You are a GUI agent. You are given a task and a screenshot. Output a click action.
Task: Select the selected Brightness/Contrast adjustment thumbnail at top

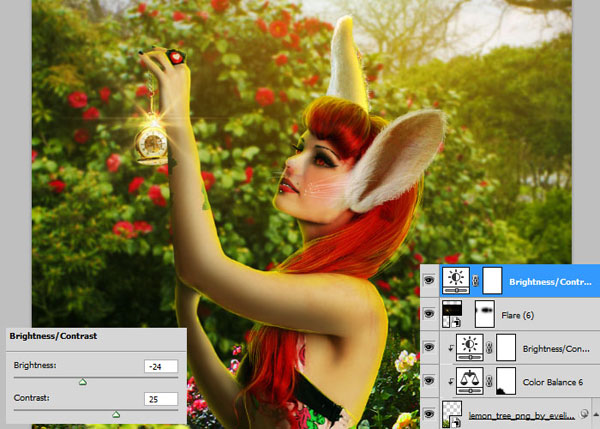456,281
